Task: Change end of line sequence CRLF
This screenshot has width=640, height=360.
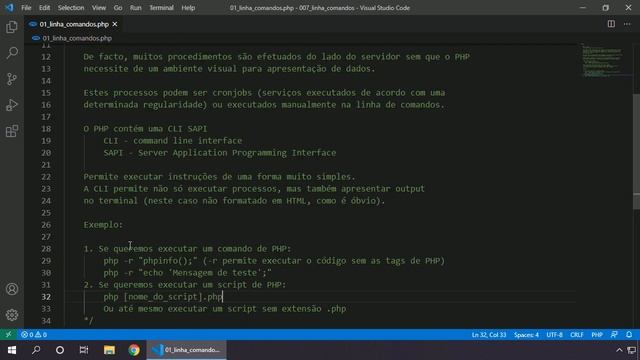Action: click(576, 335)
